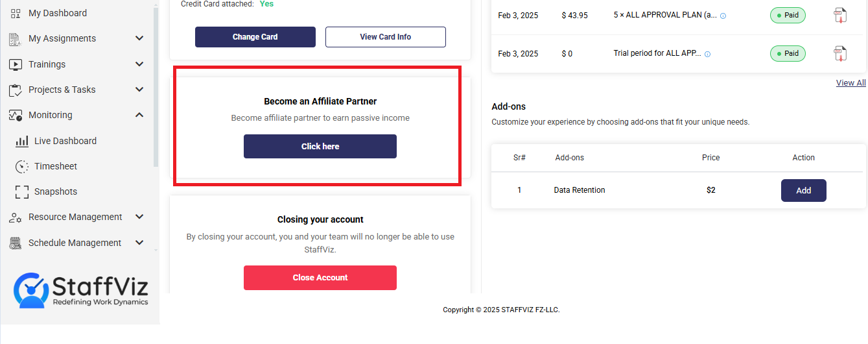Click the Timesheet clock icon
The height and width of the screenshot is (344, 868).
(x=22, y=166)
